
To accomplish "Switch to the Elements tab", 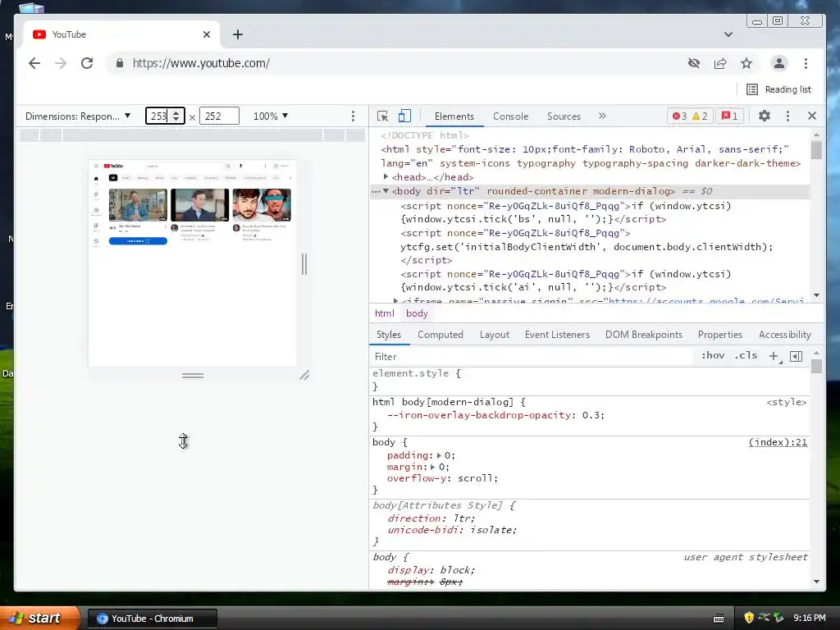I will (454, 116).
